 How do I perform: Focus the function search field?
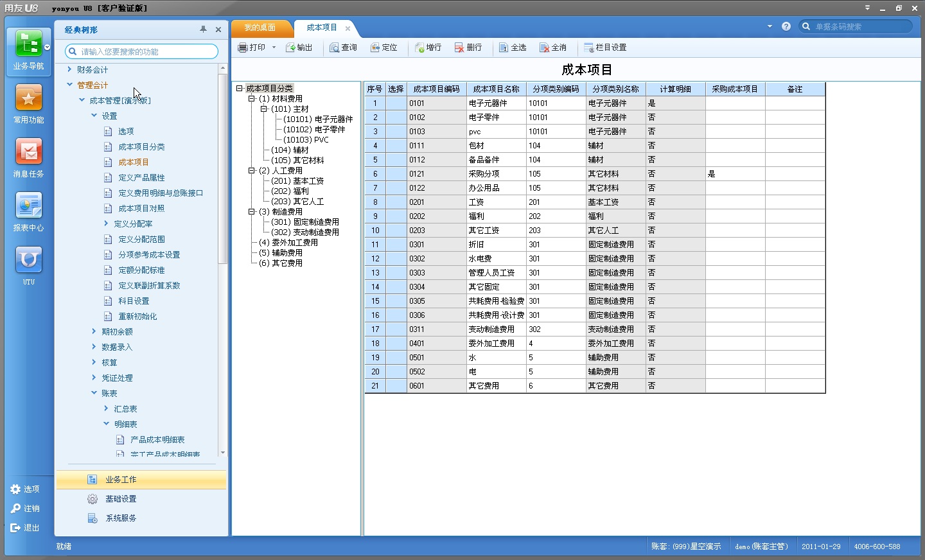click(141, 51)
